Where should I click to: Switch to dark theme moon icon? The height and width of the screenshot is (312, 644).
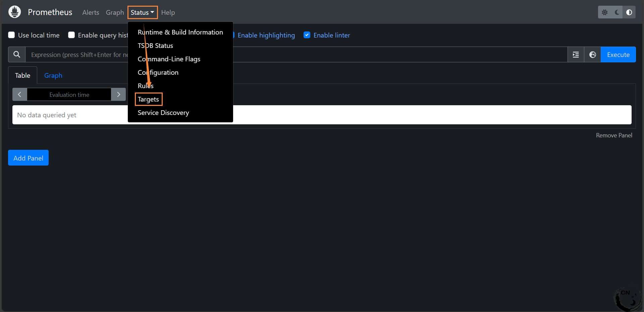tap(617, 12)
